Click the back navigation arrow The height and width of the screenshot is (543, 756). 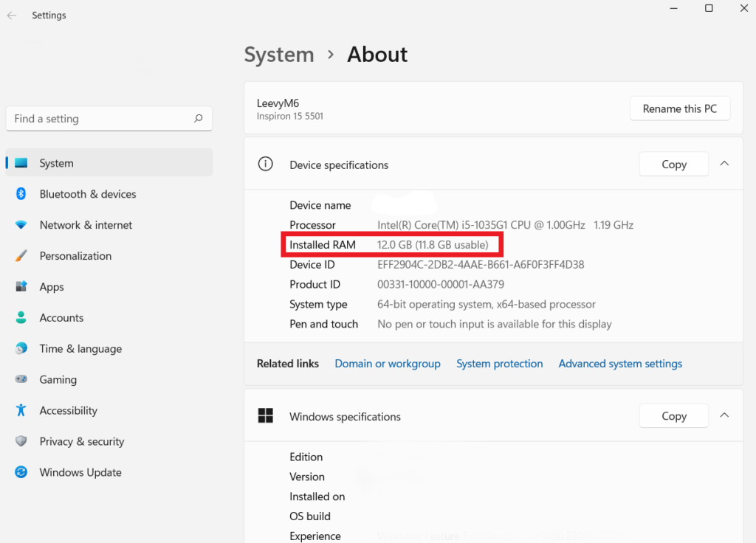[12, 15]
